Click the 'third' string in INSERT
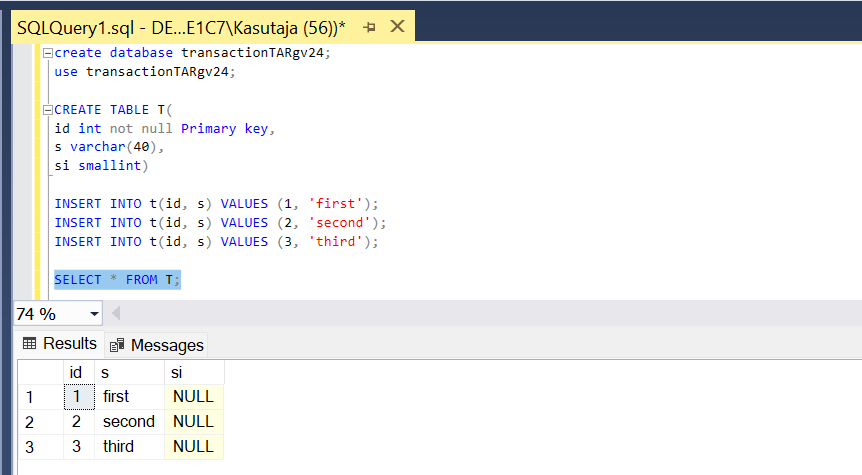This screenshot has height=475, width=862. (335, 242)
